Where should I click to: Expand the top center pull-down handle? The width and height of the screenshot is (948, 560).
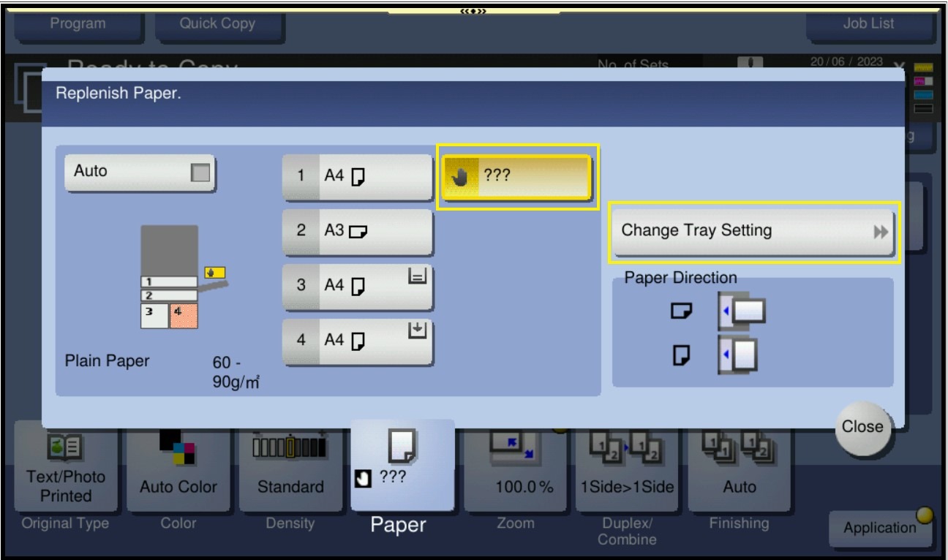[x=473, y=10]
